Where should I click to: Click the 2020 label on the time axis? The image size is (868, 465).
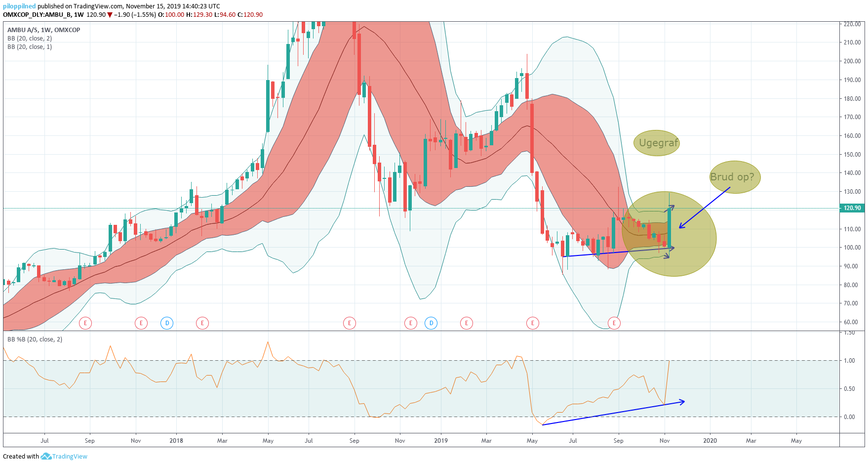point(710,440)
